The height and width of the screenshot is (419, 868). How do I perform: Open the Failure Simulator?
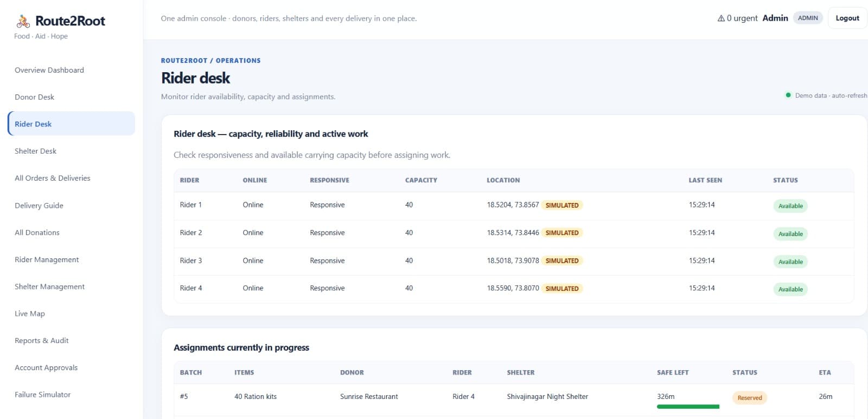click(x=42, y=395)
